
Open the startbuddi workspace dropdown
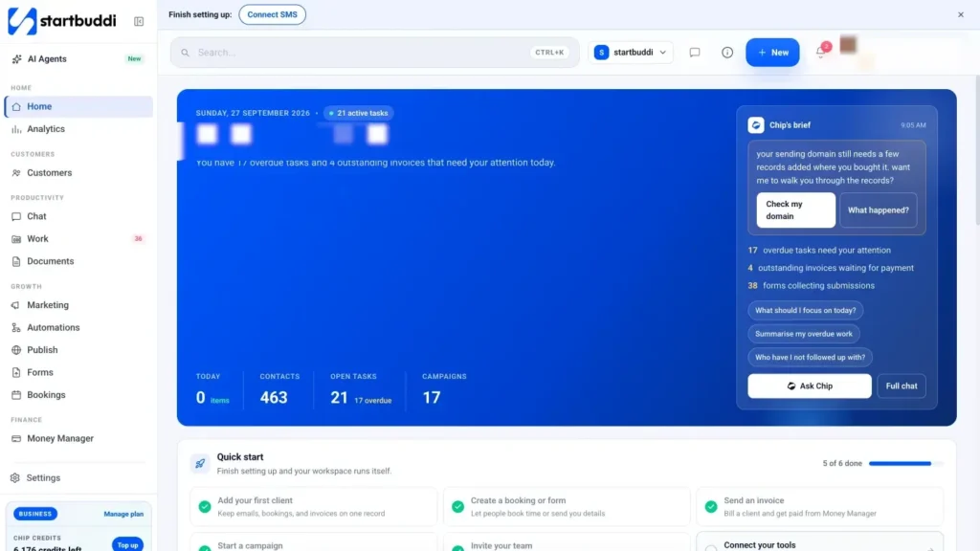(x=630, y=53)
